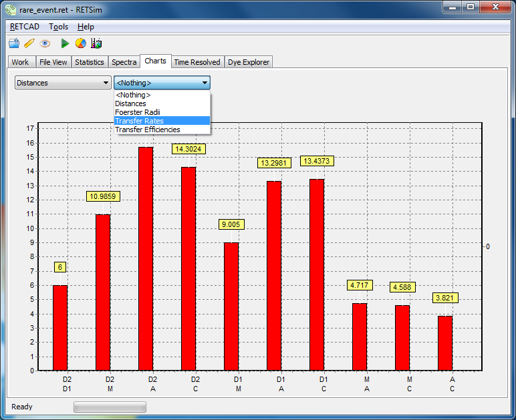516x420 pixels.
Task: Click the 14.3024 bar value label
Action: [x=188, y=149]
